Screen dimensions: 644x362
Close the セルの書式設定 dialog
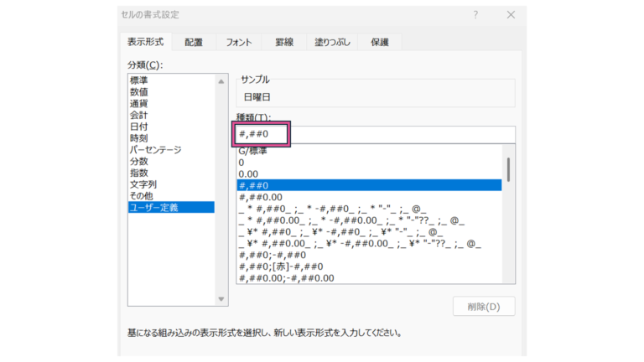click(x=511, y=15)
